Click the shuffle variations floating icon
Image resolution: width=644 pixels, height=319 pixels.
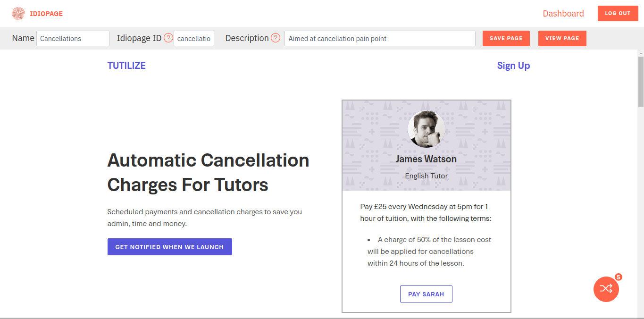coord(606,289)
